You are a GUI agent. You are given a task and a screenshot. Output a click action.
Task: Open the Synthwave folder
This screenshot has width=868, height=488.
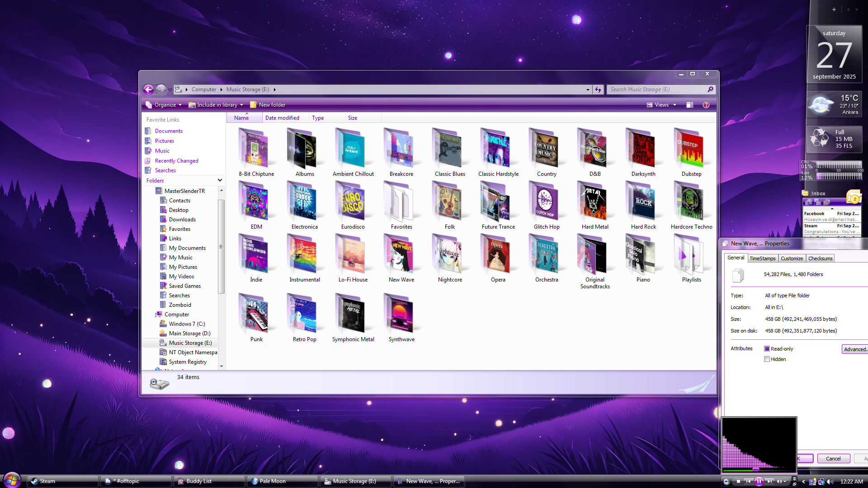click(x=401, y=318)
